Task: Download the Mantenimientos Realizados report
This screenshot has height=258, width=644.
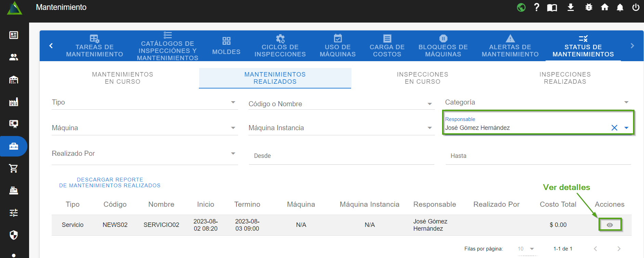Action: pyautogui.click(x=110, y=182)
